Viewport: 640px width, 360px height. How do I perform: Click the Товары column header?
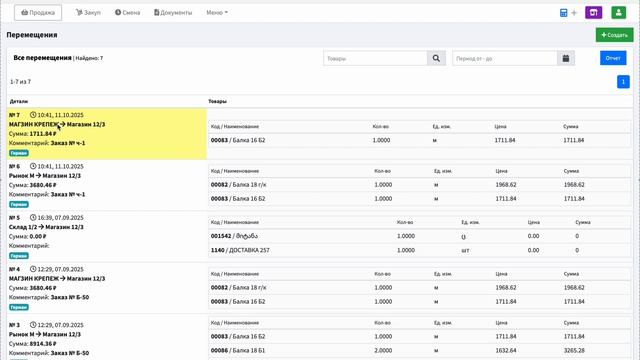[218, 101]
